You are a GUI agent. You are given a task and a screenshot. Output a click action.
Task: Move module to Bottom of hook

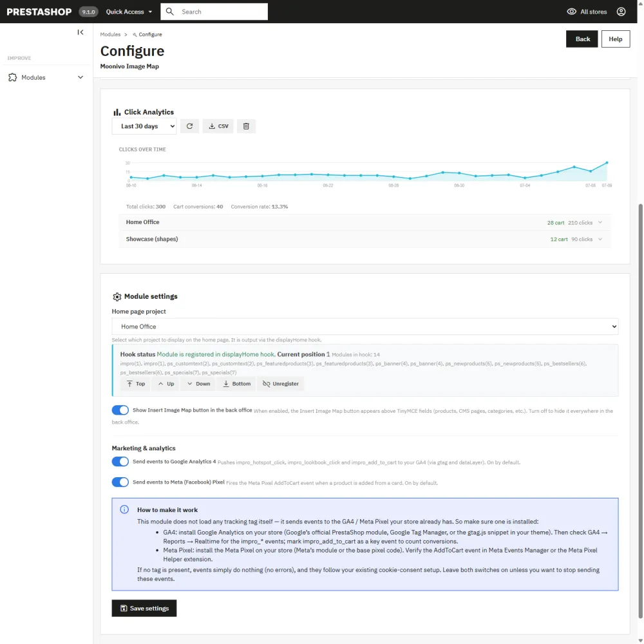236,384
